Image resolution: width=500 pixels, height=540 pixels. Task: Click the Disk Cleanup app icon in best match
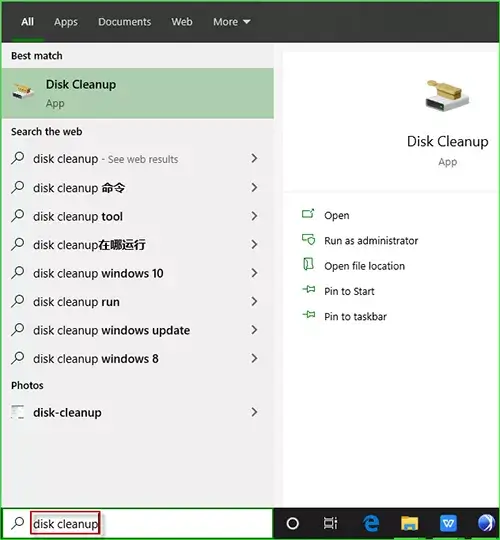[x=23, y=92]
